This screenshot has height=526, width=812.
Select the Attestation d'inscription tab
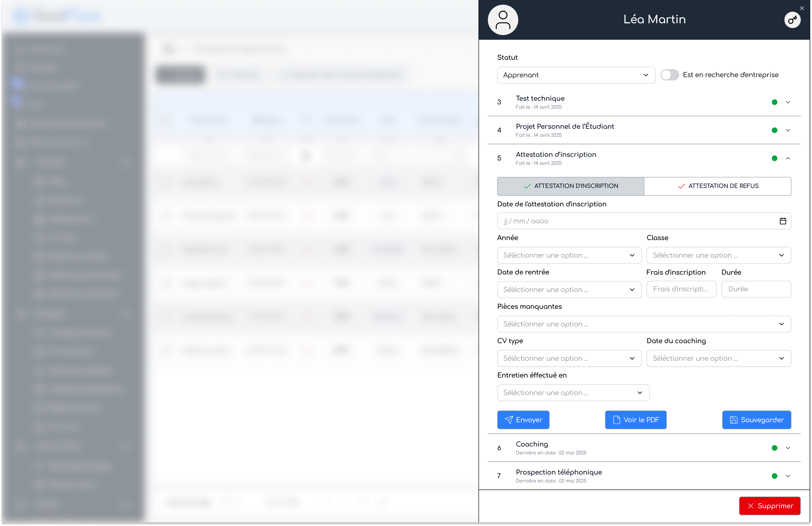[570, 186]
